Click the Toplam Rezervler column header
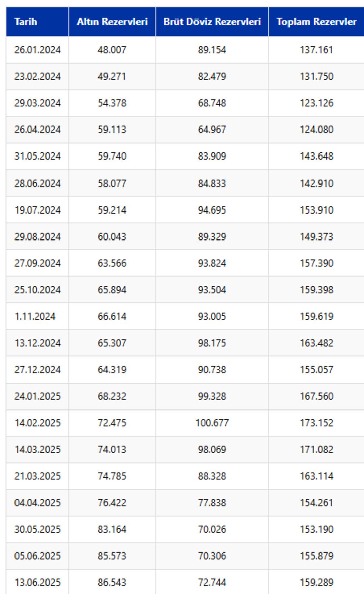 tap(316, 22)
